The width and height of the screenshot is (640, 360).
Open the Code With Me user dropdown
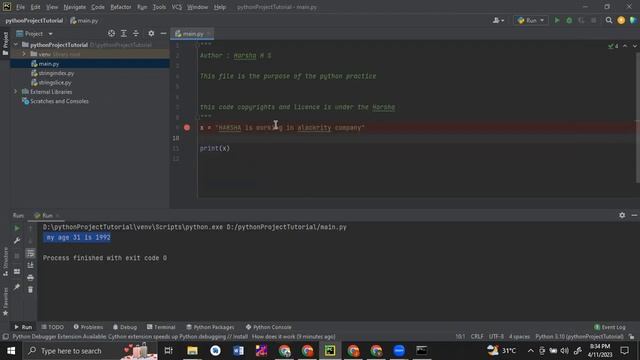coord(498,20)
